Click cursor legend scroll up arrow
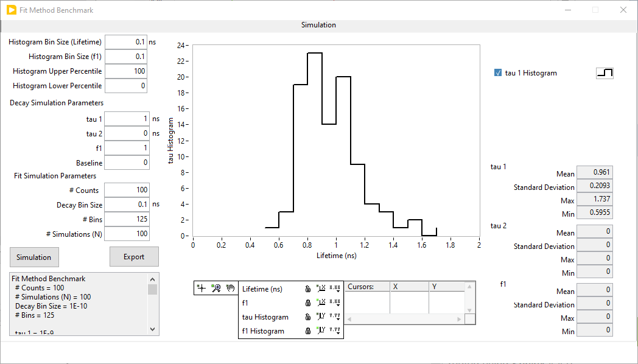 (x=469, y=286)
